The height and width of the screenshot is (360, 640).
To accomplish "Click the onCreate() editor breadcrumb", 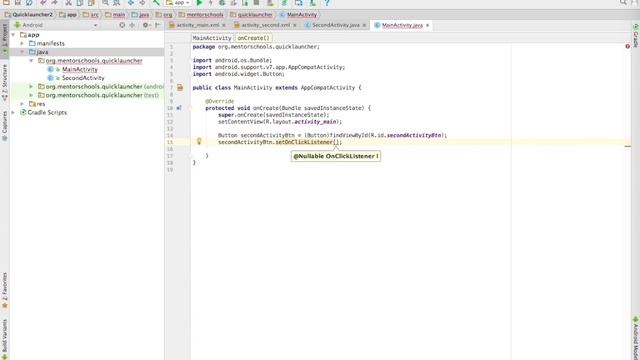I will [x=253, y=38].
